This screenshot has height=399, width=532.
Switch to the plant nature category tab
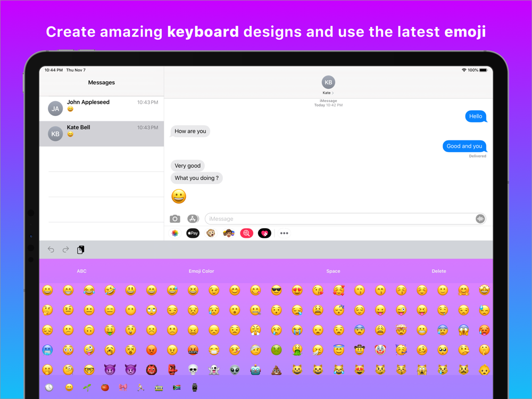[87, 387]
